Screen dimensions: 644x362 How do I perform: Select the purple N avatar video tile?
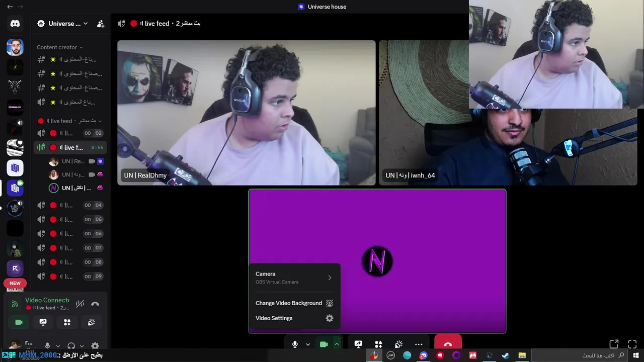[x=377, y=261]
